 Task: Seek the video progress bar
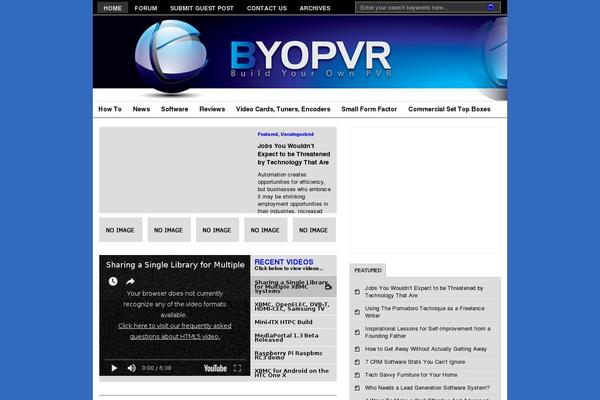[174, 360]
